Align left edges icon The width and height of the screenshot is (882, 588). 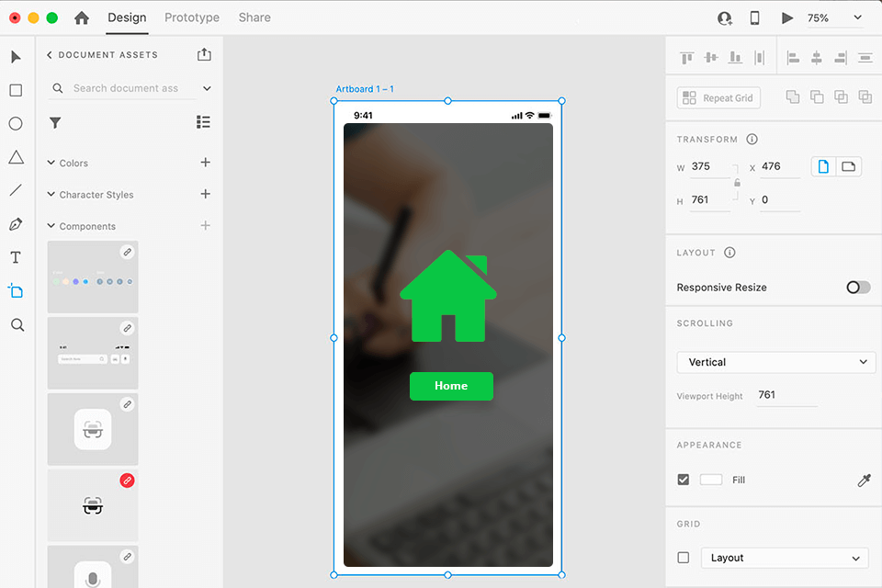pyautogui.click(x=793, y=57)
